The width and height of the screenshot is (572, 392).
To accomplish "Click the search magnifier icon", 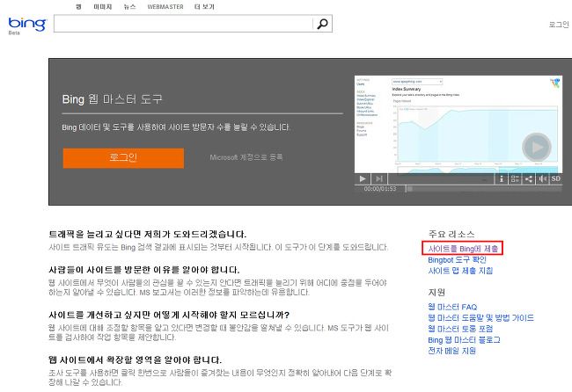I will [322, 24].
